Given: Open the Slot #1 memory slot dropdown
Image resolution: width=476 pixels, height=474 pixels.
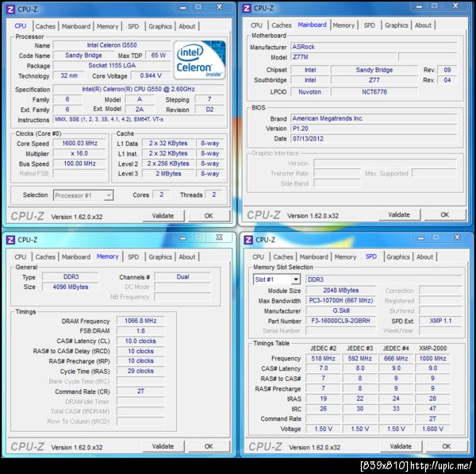Looking at the screenshot, I should [x=296, y=279].
